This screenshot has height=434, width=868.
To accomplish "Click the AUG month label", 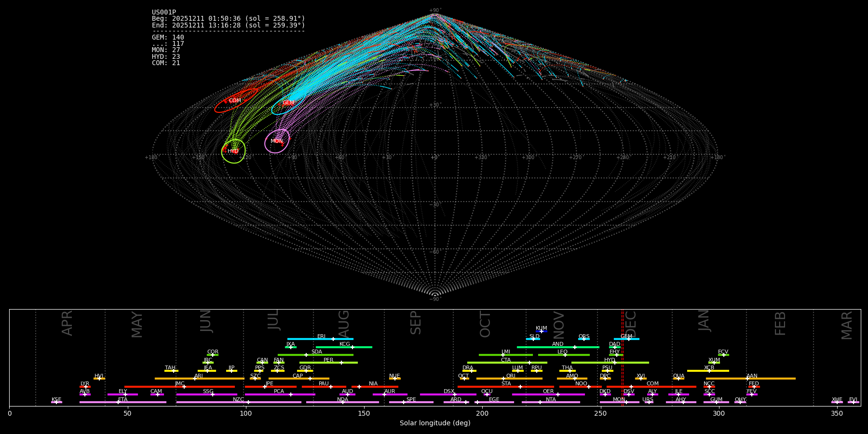I will (x=343, y=324).
